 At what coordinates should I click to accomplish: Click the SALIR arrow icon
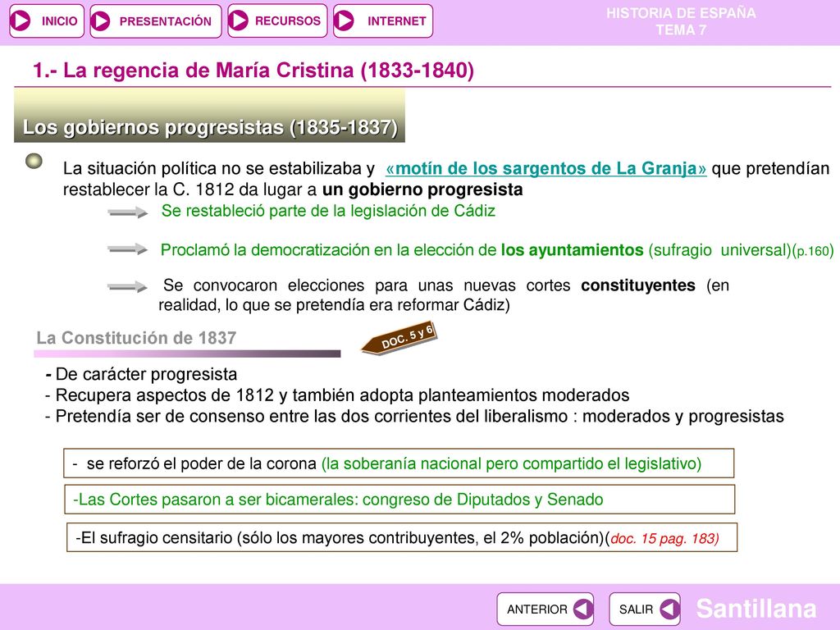pyautogui.click(x=669, y=609)
